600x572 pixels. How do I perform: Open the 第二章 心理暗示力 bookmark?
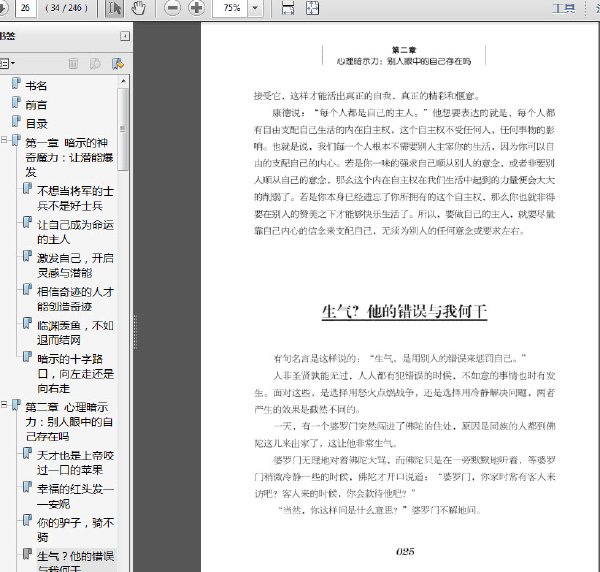click(x=69, y=422)
